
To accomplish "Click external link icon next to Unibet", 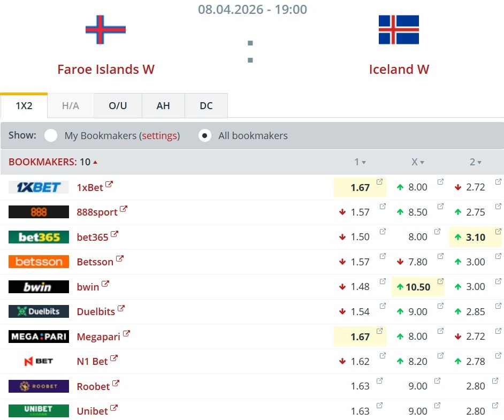I will (114, 409).
